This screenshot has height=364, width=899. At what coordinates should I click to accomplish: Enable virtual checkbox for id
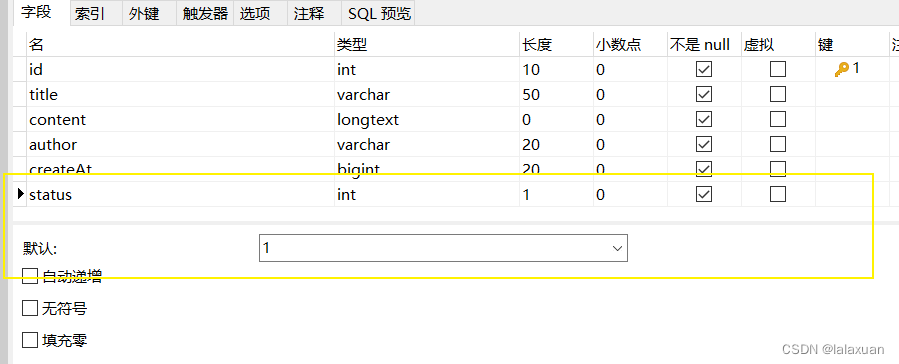778,69
